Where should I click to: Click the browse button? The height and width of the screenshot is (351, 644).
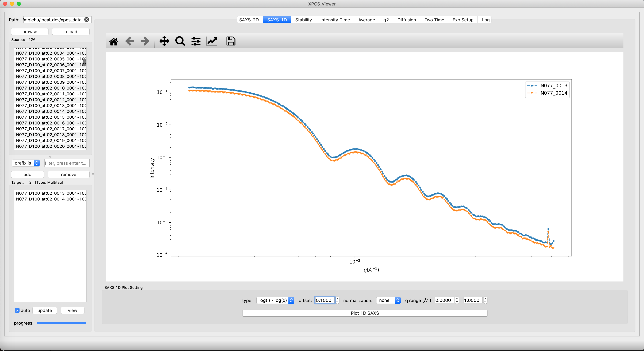tap(30, 32)
